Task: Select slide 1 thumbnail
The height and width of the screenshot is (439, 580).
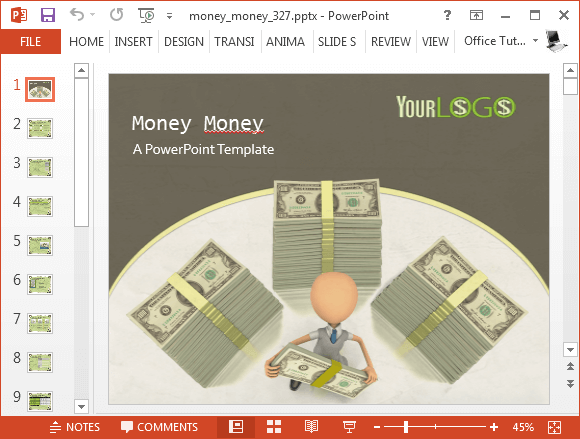Action: pos(40,90)
